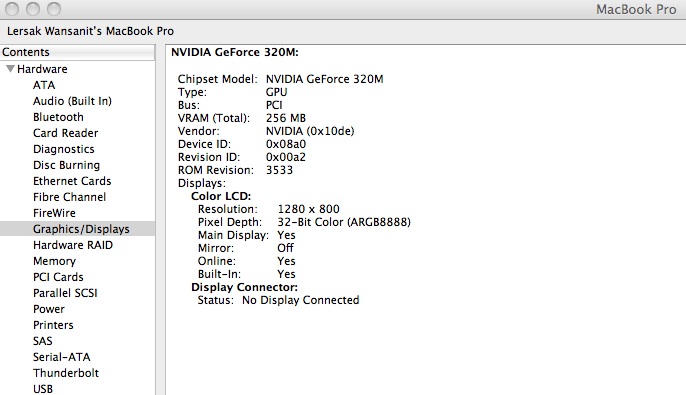Minimize the MacBook Pro window
686x395 pixels.
point(33,8)
